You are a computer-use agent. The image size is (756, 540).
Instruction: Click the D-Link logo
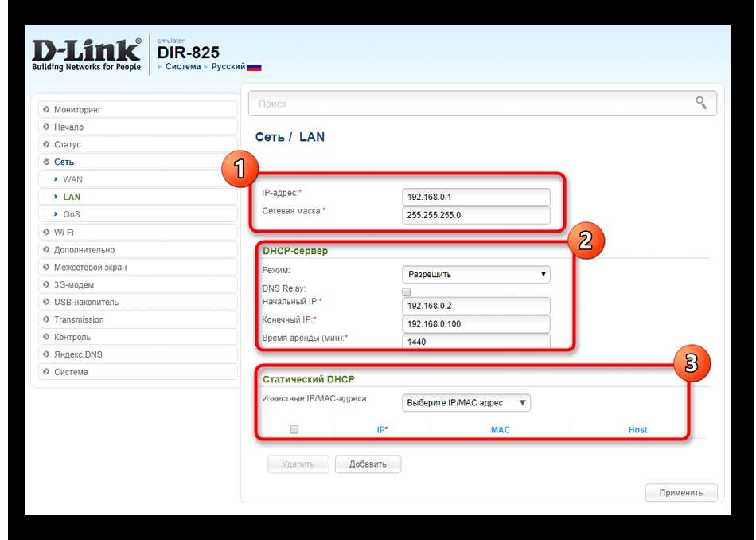[x=87, y=54]
